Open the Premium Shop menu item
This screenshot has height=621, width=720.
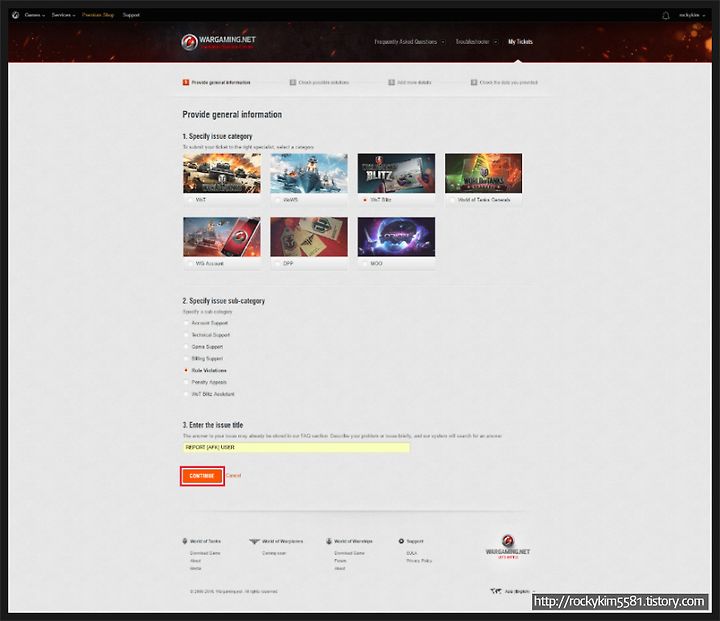coord(98,15)
